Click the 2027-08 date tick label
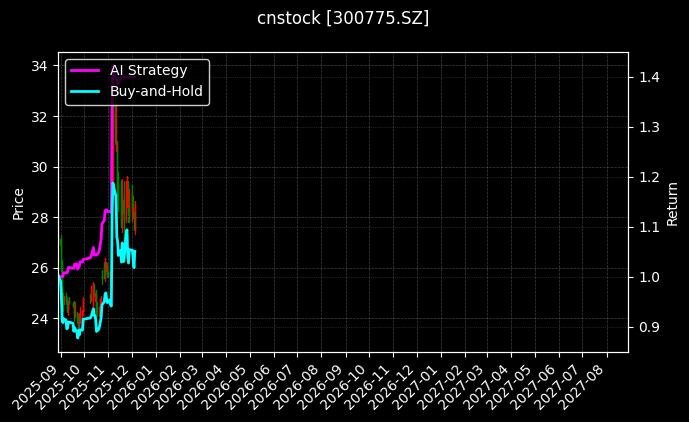 click(583, 383)
